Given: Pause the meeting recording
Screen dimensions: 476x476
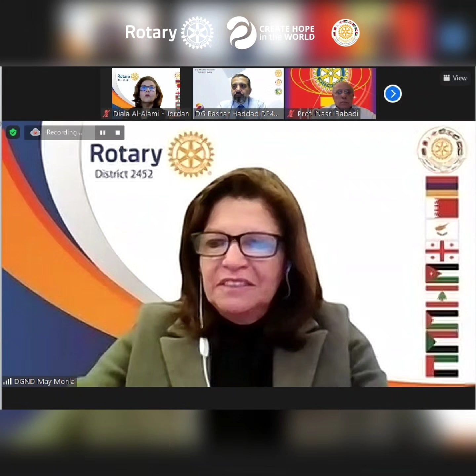Looking at the screenshot, I should 103,133.
